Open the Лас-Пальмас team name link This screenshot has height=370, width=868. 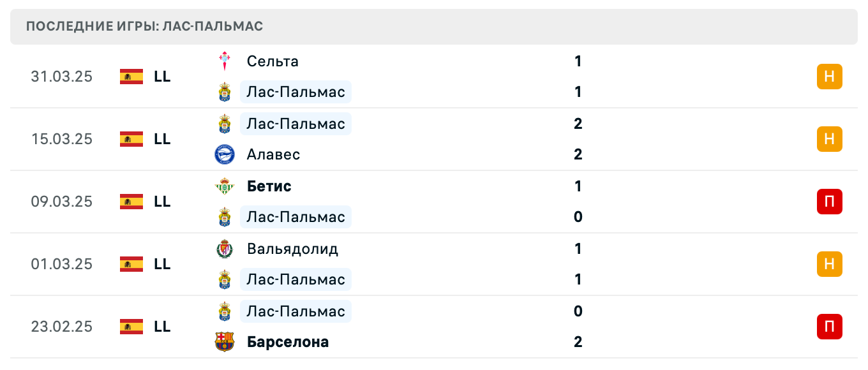tap(296, 92)
